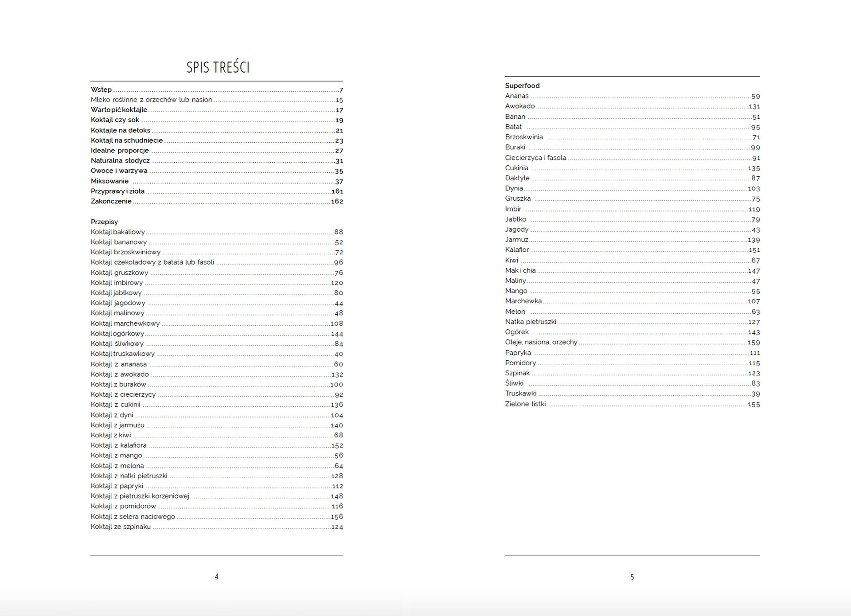
Task: Click 'Koktajl z pietruszki korzeniowej' entry
Action: pyautogui.click(x=140, y=496)
